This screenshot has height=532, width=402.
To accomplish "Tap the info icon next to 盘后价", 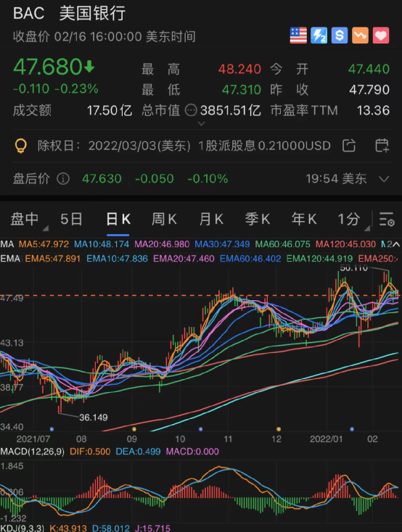I will [x=63, y=178].
